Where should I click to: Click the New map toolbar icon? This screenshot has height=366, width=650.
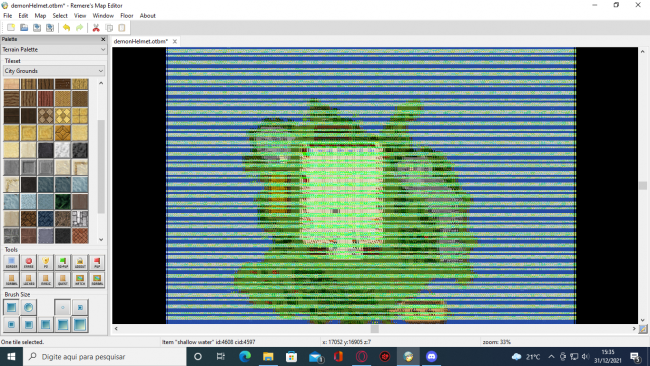tap(11, 28)
